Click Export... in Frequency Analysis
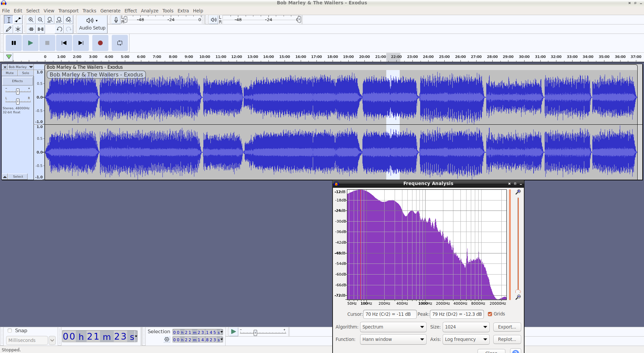This screenshot has height=353, width=644. click(507, 327)
